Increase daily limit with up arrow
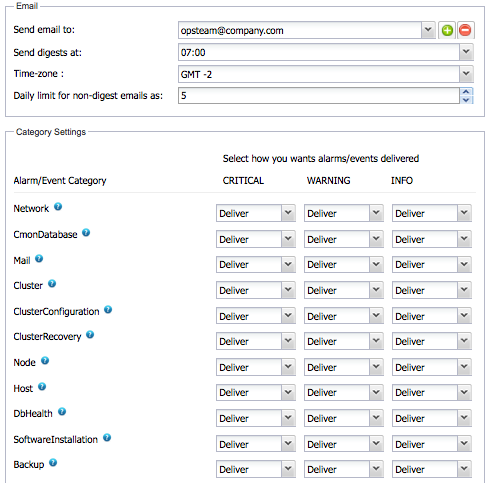 click(466, 92)
